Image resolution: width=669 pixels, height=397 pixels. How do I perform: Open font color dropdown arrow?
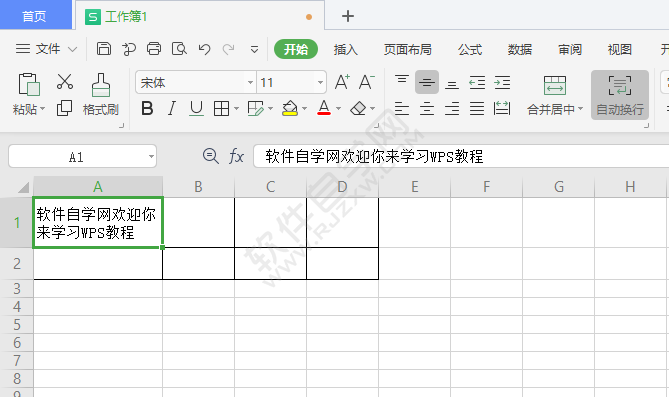[x=338, y=109]
